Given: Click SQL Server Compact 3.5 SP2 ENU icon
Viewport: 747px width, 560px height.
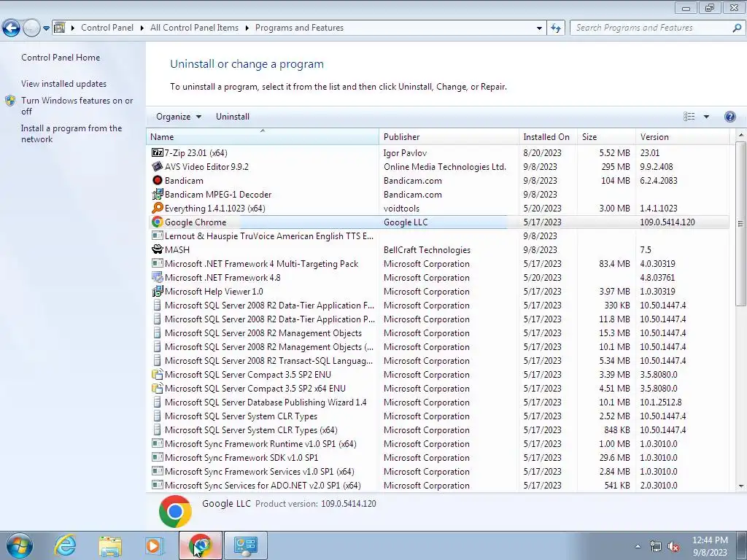Looking at the screenshot, I should [x=158, y=374].
